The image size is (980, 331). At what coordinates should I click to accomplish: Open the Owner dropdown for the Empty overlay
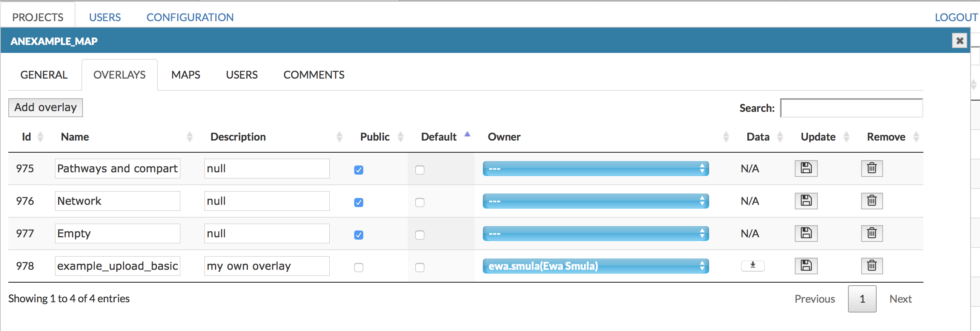point(595,234)
